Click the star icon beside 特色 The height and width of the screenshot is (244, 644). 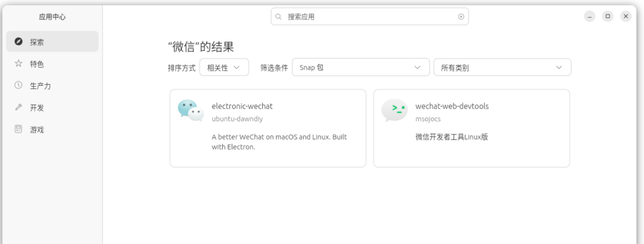[18, 64]
